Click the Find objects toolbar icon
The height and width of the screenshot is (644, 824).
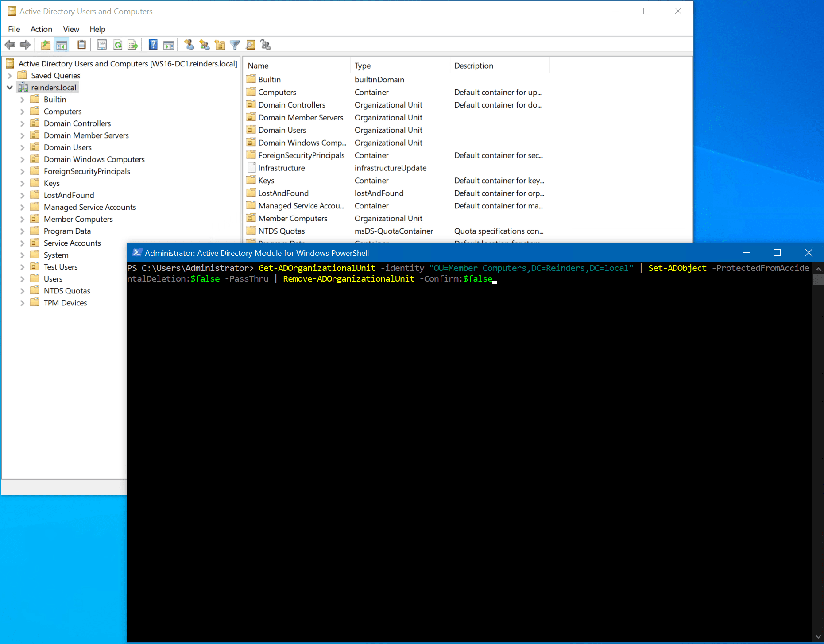pos(250,45)
